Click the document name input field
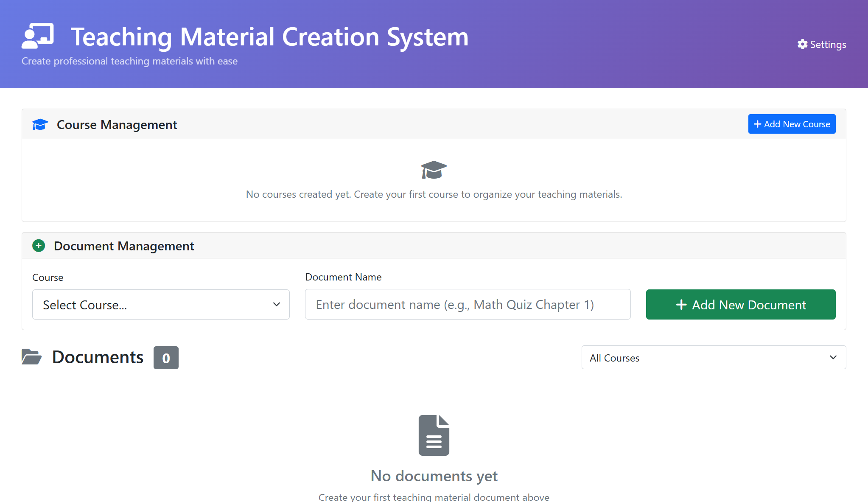Image resolution: width=868 pixels, height=502 pixels. coord(468,304)
